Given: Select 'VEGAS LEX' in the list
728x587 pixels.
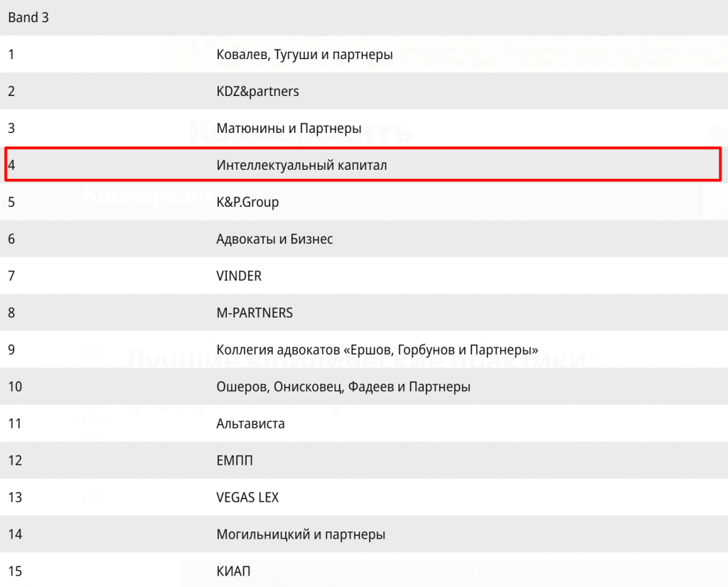Looking at the screenshot, I should 247,497.
